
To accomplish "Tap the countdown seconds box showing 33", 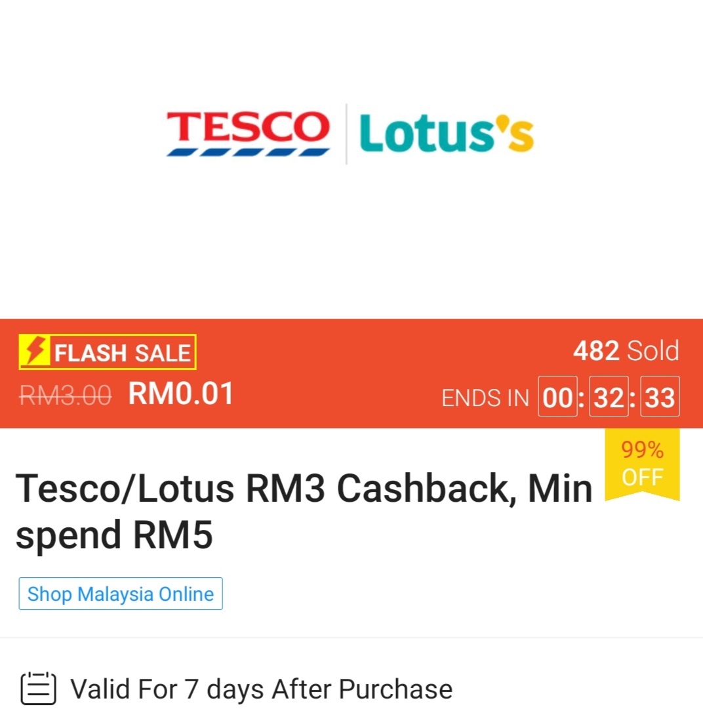I will (660, 397).
